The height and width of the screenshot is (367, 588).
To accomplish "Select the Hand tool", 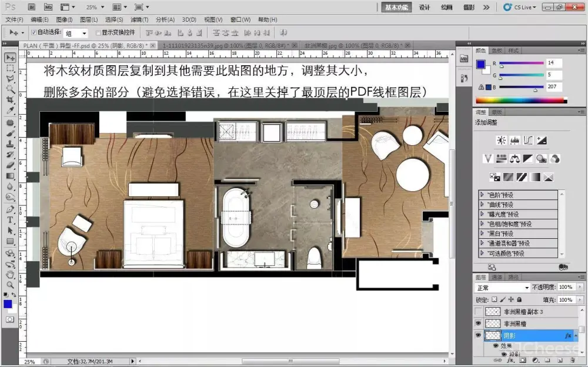I will pos(10,274).
